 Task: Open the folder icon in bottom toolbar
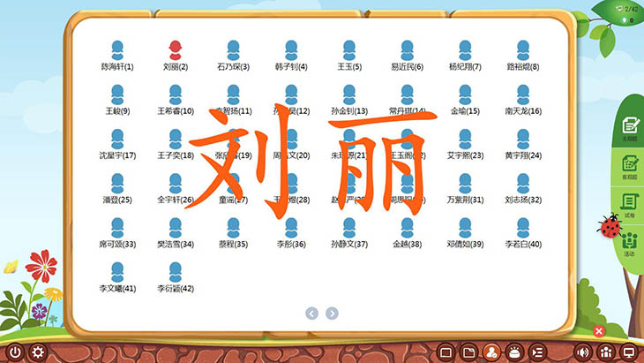tap(468, 352)
